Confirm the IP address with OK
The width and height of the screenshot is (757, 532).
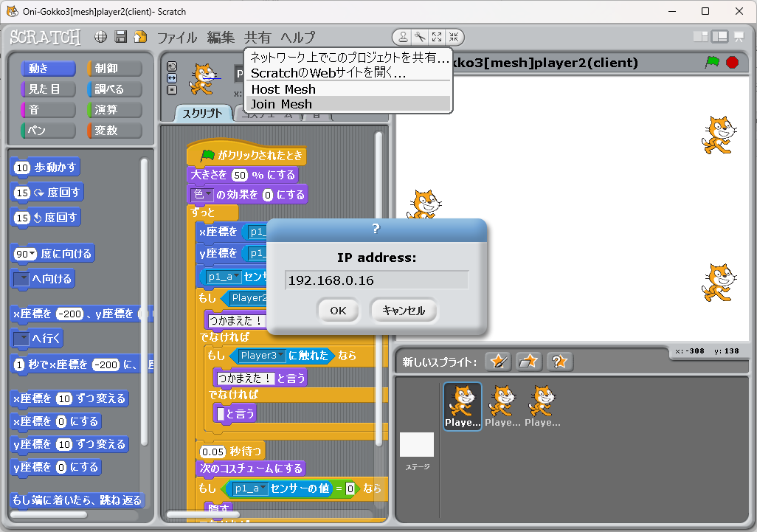tap(338, 311)
